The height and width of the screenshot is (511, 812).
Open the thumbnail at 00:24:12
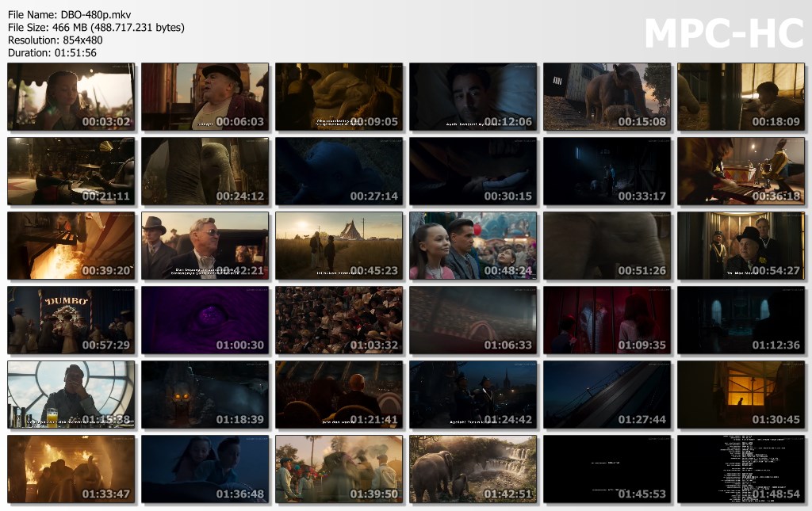click(x=205, y=171)
